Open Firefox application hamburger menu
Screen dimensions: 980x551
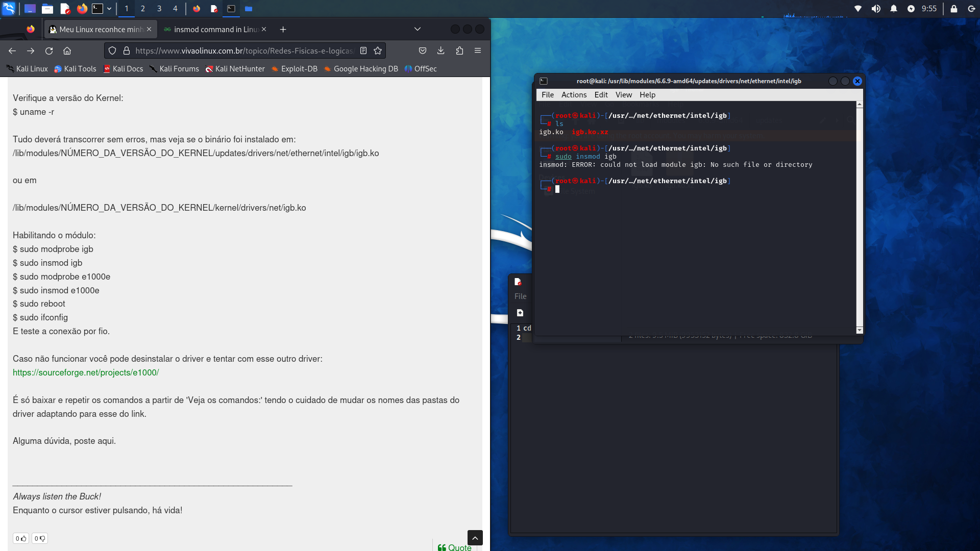click(478, 51)
